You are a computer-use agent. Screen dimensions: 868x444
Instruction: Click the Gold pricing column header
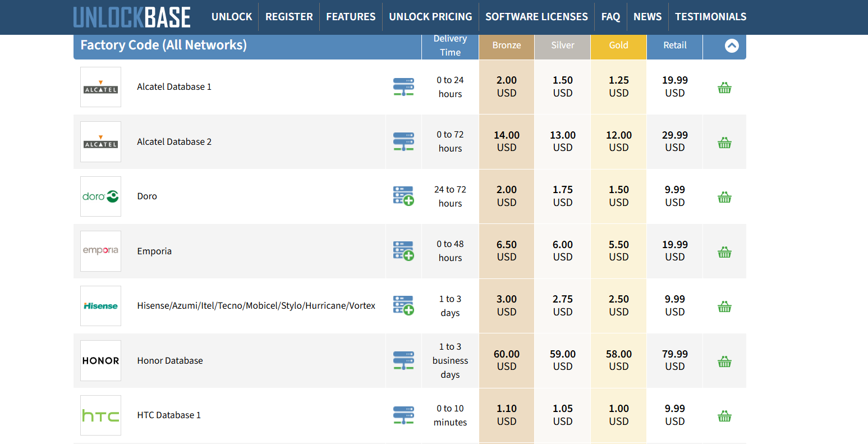[x=619, y=45]
